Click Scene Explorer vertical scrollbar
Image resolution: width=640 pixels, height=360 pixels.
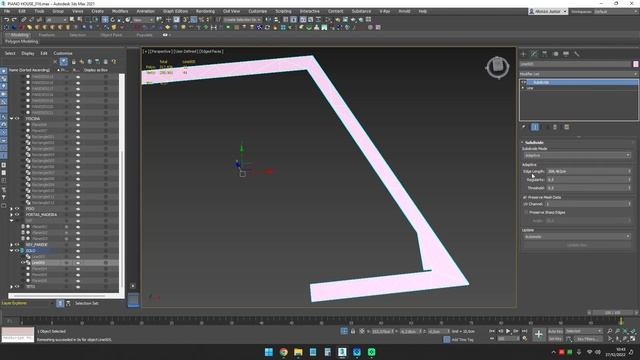click(x=122, y=184)
